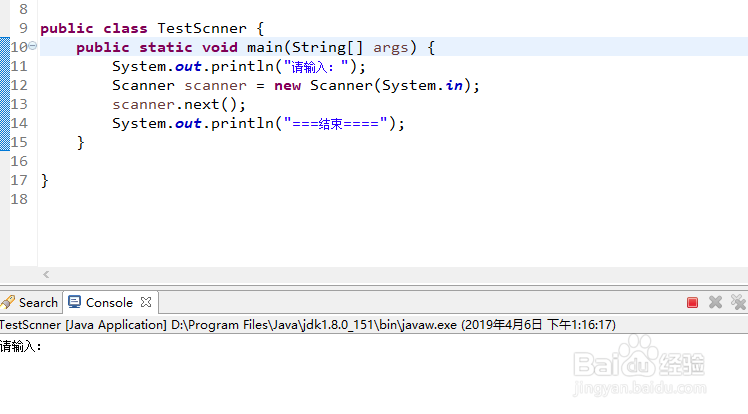This screenshot has height=414, width=748.
Task: Click the Console tab monitor icon
Action: (74, 302)
